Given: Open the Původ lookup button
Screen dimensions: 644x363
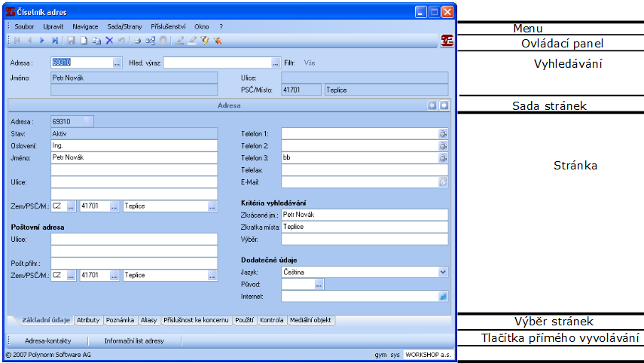Looking at the screenshot, I should tap(319, 284).
